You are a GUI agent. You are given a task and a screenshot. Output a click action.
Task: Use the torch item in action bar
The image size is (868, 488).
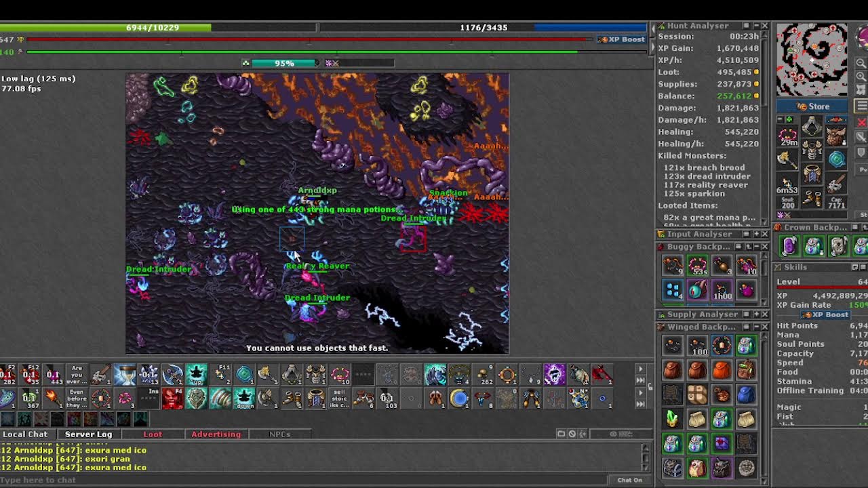point(53,398)
